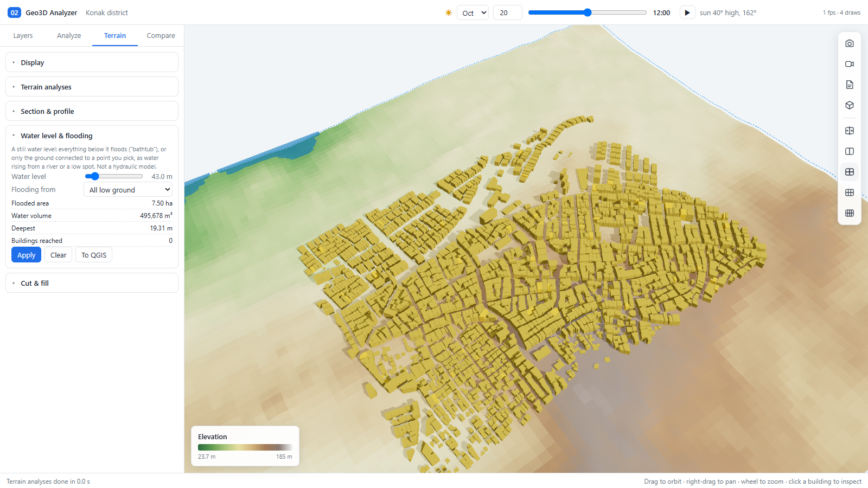Viewport: 868px width, 488px height.
Task: Open the document report icon
Action: tap(850, 85)
